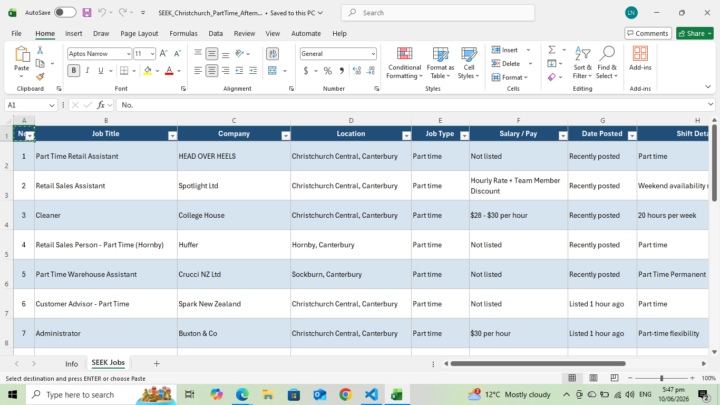Screen dimensions: 720x405
Task: Decrease font size with small A icon
Action: 177,54
